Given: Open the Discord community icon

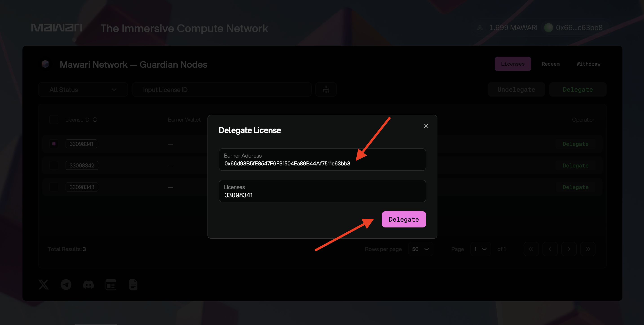Looking at the screenshot, I should click(88, 285).
